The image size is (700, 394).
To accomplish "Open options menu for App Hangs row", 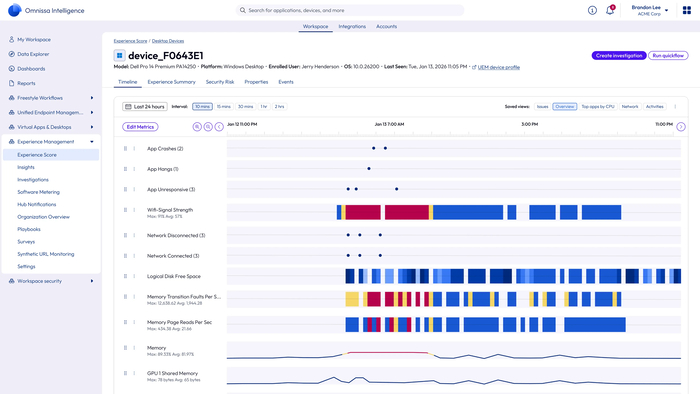I will click(134, 169).
